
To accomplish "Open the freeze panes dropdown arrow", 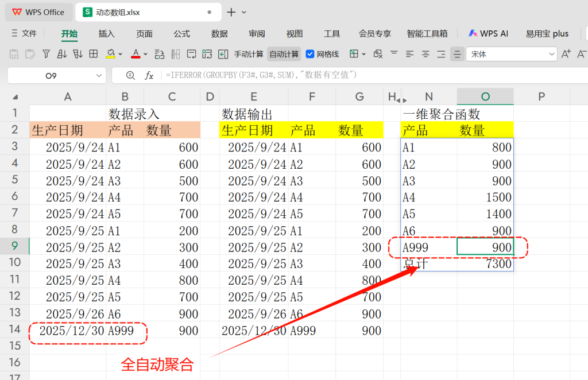I will (x=363, y=55).
